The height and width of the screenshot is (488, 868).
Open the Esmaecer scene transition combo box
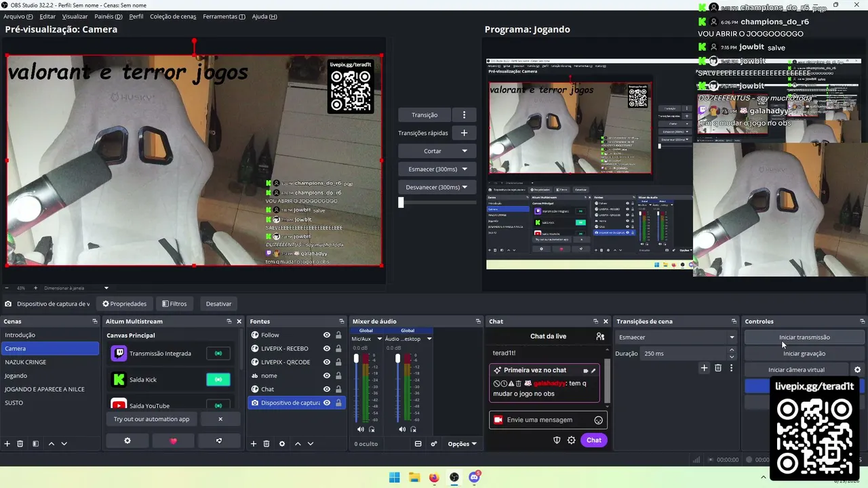676,337
